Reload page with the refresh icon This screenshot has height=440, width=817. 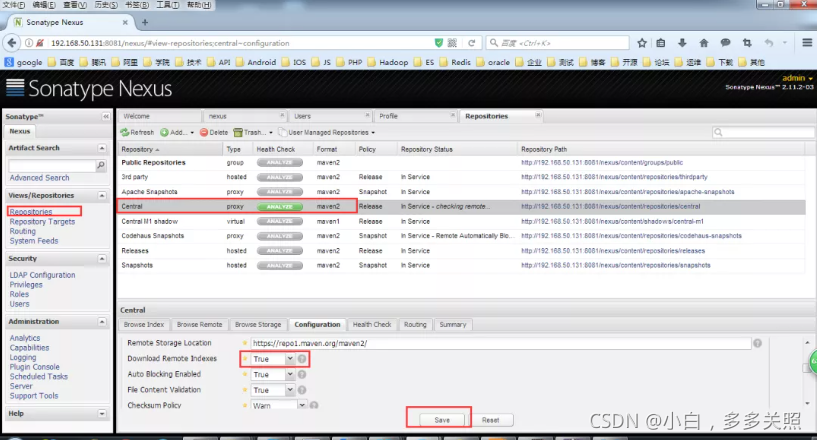(x=472, y=43)
